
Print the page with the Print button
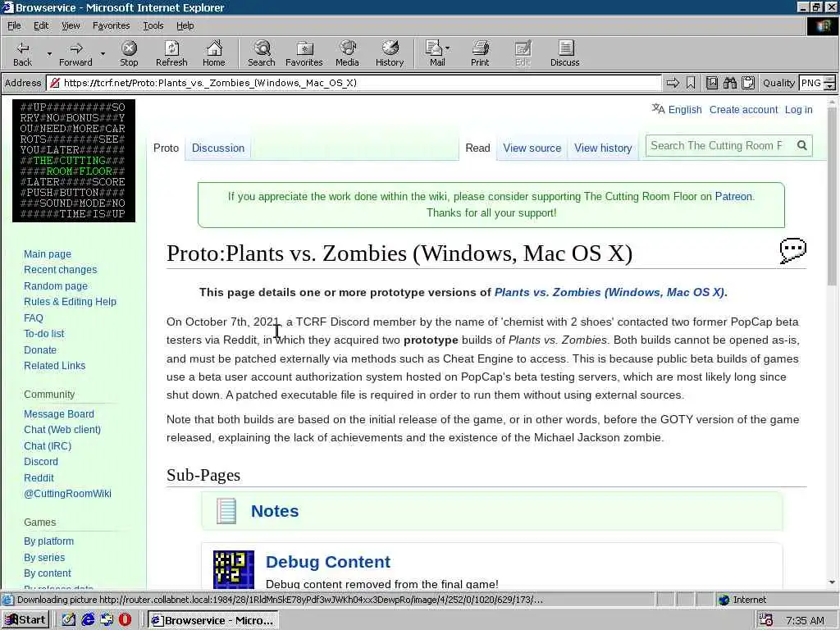click(480, 53)
